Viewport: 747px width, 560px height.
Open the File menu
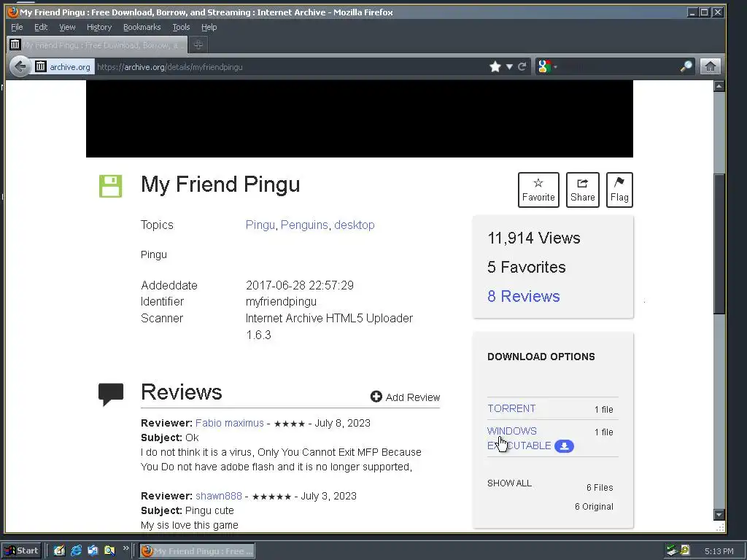17,27
